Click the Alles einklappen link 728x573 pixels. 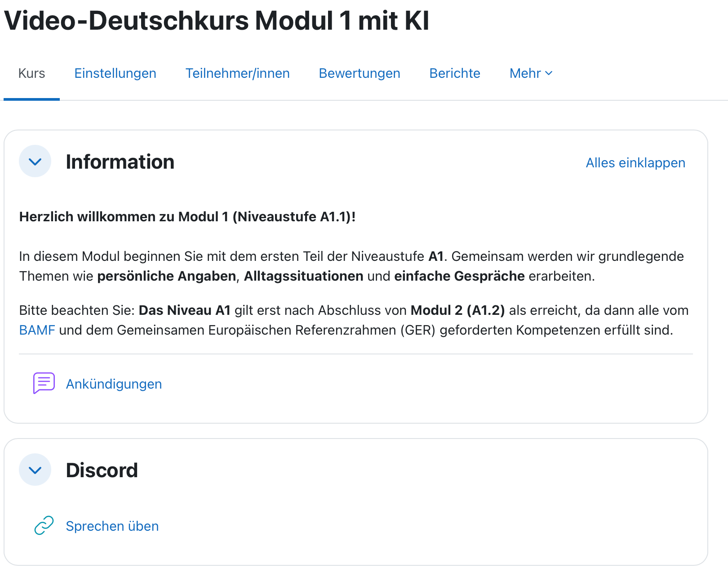pos(635,162)
